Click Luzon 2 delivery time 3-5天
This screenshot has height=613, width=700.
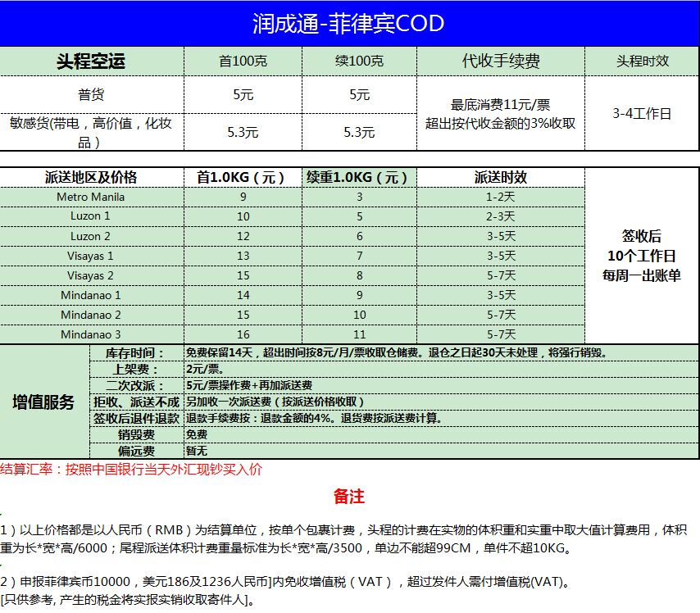501,236
